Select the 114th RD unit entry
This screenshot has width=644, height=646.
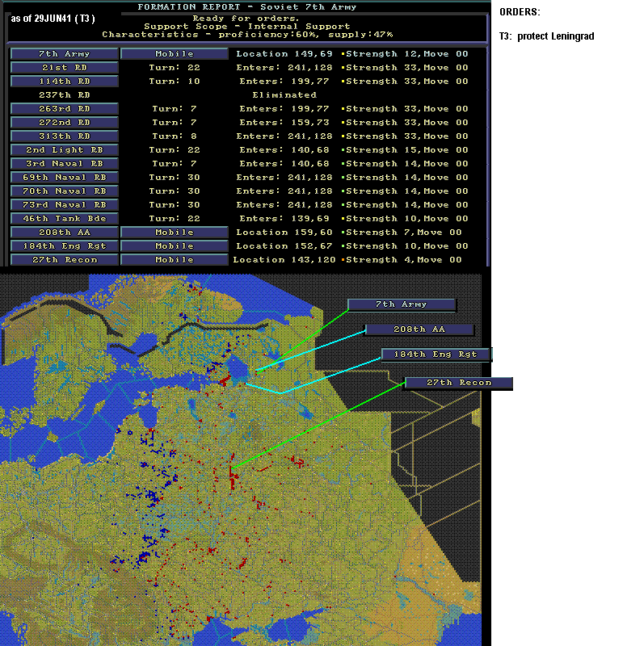pyautogui.click(x=65, y=82)
